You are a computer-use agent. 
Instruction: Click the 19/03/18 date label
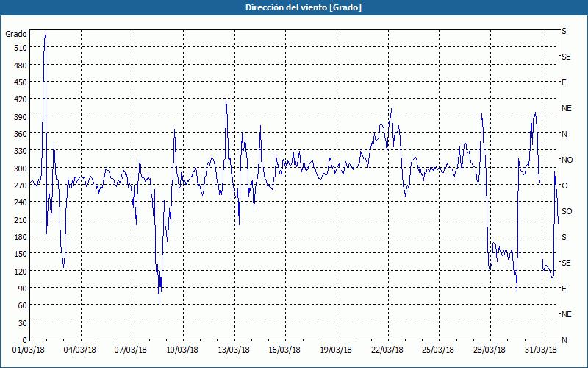[336, 350]
